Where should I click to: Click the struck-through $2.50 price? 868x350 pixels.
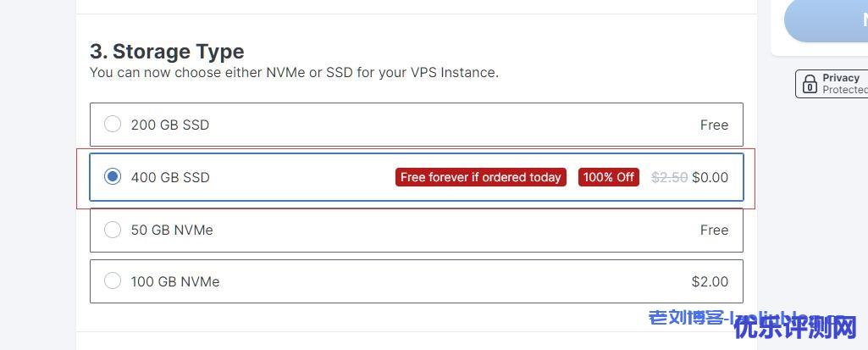pos(669,177)
